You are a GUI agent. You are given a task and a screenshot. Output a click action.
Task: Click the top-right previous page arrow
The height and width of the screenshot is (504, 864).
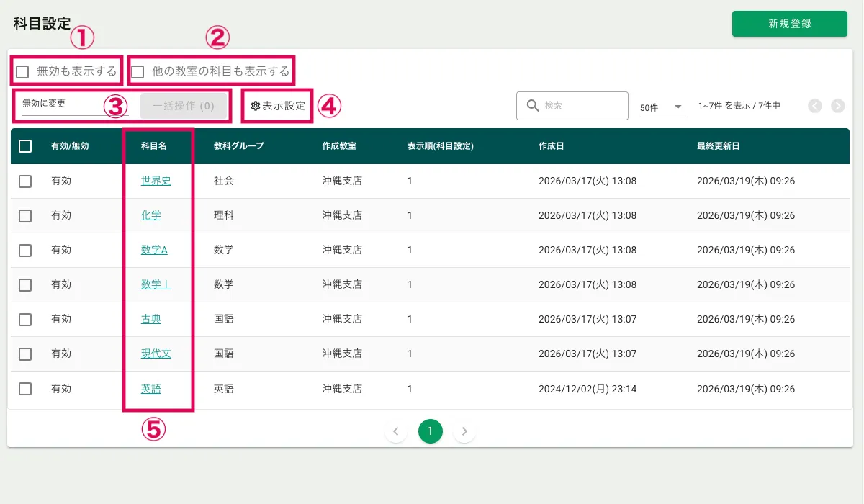click(x=814, y=106)
